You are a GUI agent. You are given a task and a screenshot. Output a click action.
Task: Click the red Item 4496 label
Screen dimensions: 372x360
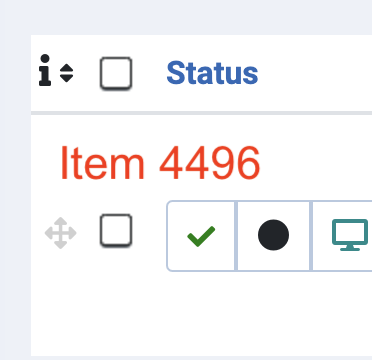point(160,163)
